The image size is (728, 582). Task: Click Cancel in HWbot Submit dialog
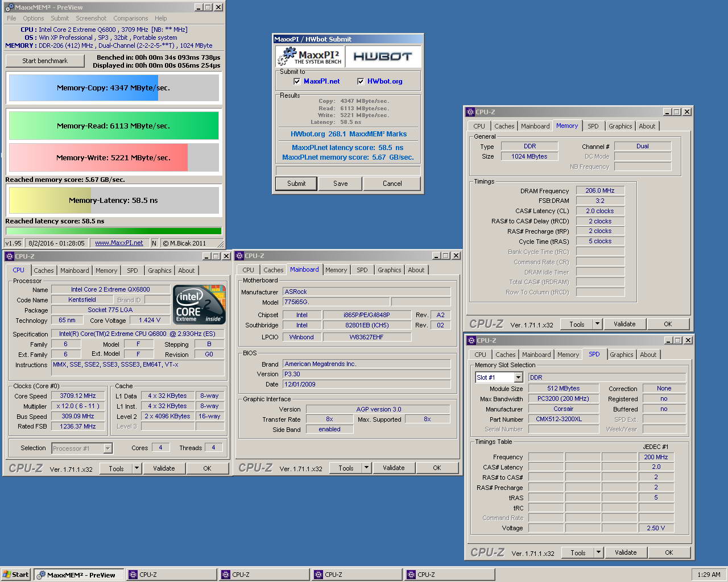point(392,184)
